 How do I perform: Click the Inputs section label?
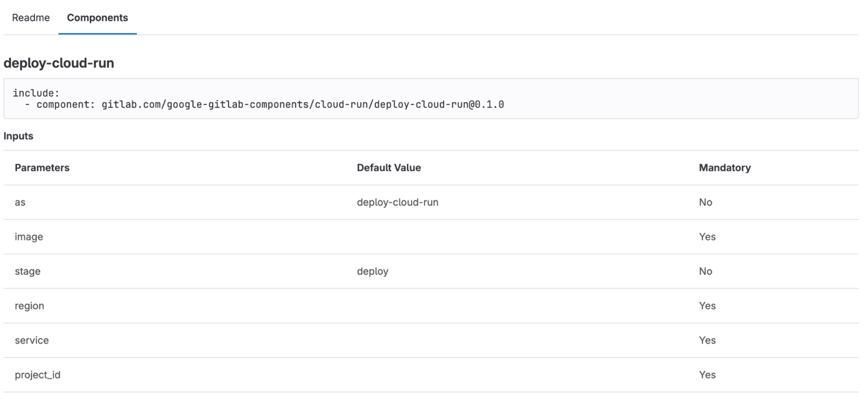[18, 136]
